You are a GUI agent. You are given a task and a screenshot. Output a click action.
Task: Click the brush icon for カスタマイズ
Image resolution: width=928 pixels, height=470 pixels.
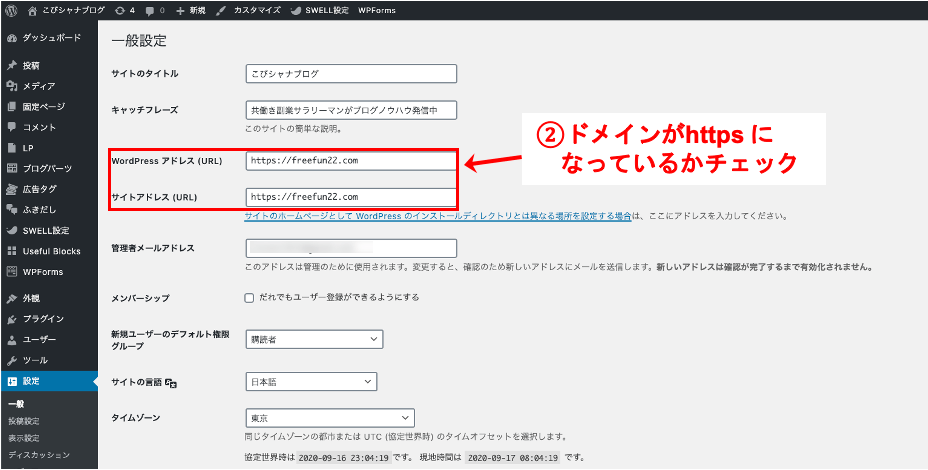pyautogui.click(x=221, y=10)
